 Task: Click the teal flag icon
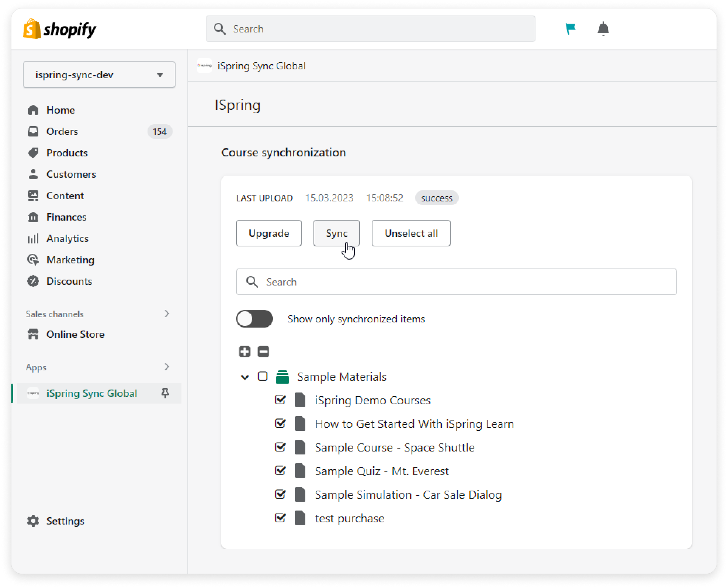[571, 28]
